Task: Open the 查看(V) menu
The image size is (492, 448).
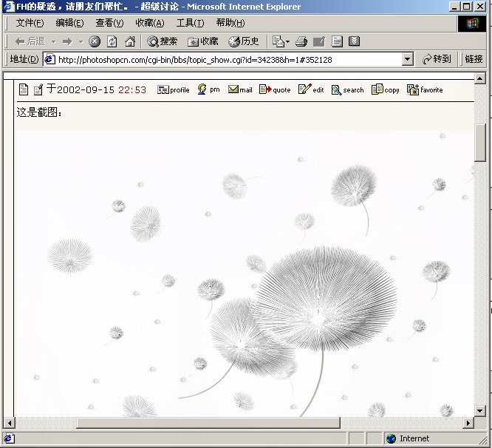Action: pos(109,23)
